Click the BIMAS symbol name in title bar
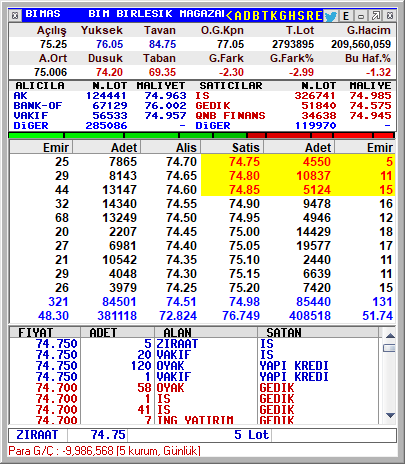Viewport: 405px width, 464px height. coord(43,14)
